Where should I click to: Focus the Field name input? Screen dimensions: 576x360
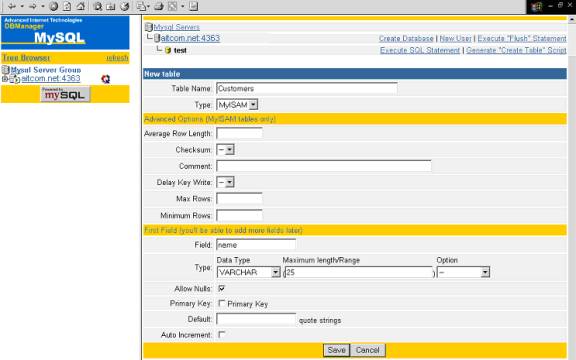pos(256,245)
